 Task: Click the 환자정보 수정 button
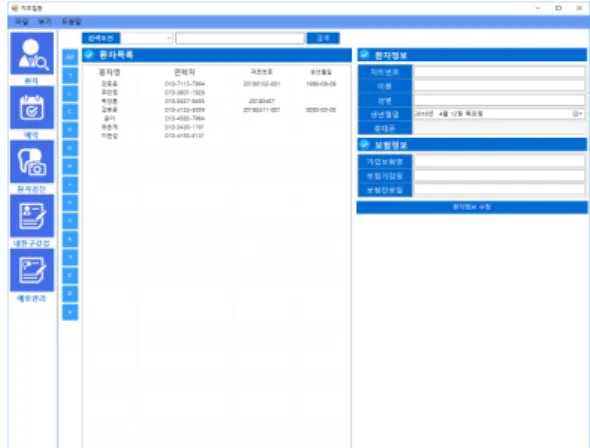click(x=472, y=207)
